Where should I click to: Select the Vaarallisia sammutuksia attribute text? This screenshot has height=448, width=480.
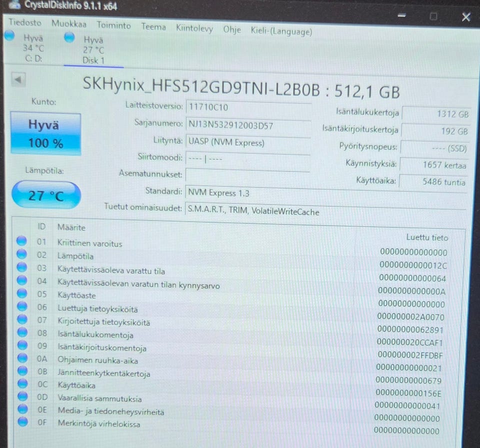coord(100,398)
